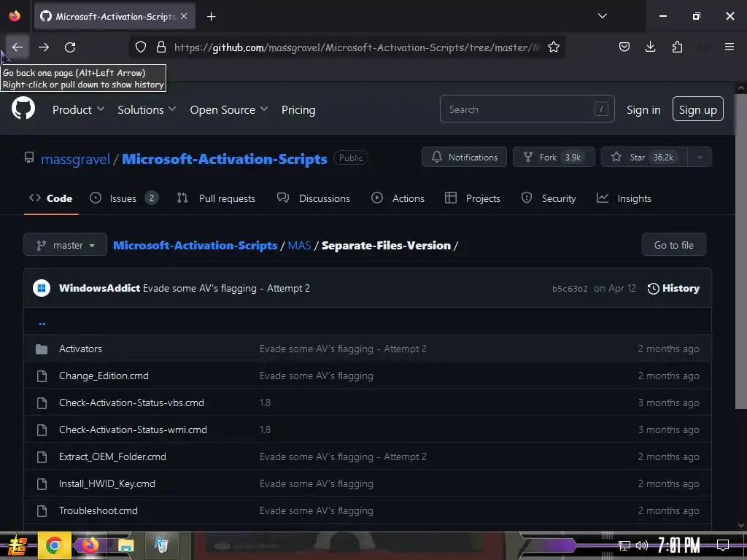
Task: Open the master branch selector
Action: tap(65, 245)
